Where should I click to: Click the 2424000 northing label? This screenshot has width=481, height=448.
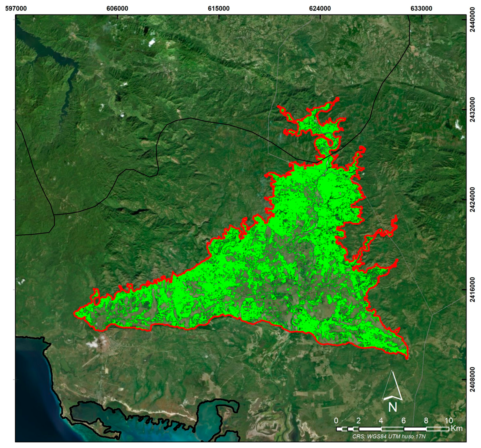pyautogui.click(x=472, y=199)
